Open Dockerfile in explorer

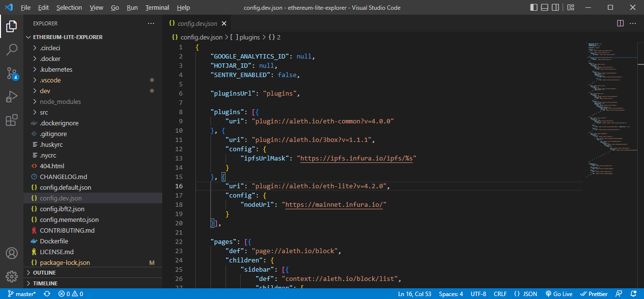93,241
